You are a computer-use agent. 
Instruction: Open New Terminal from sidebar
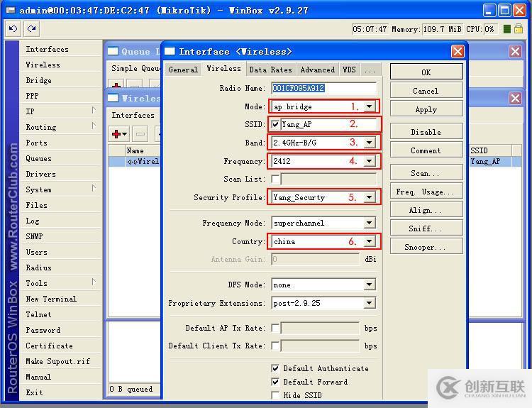point(61,299)
